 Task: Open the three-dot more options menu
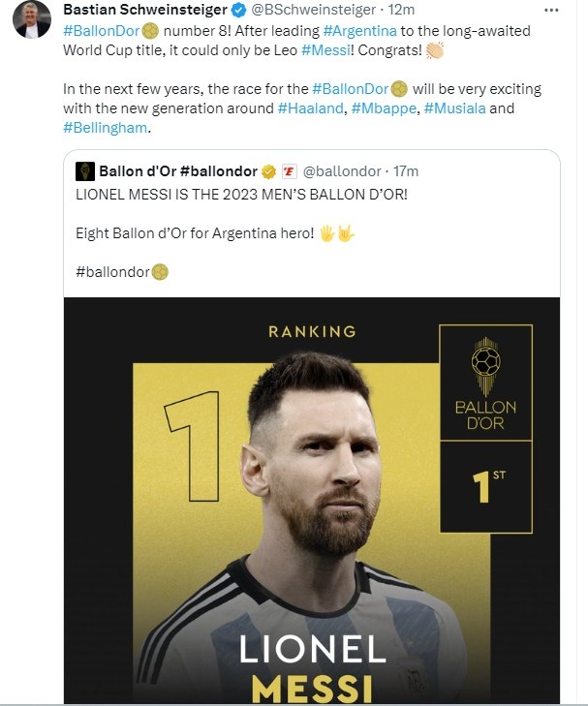click(x=551, y=10)
